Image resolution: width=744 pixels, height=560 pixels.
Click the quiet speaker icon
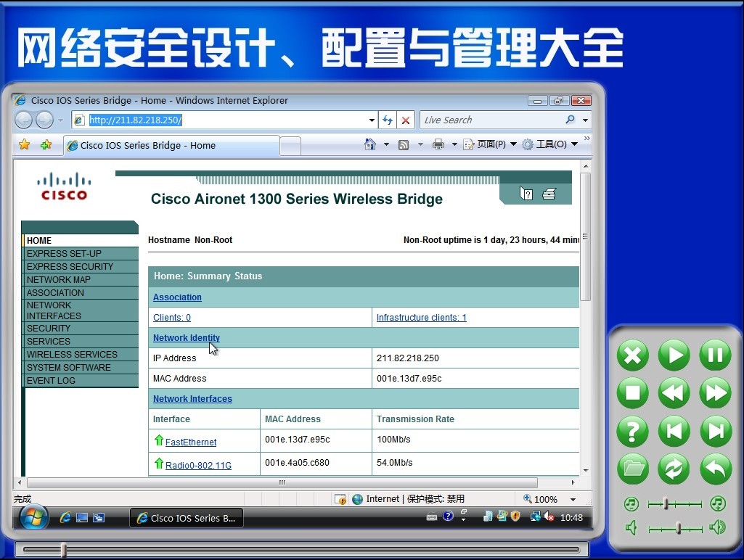631,527
